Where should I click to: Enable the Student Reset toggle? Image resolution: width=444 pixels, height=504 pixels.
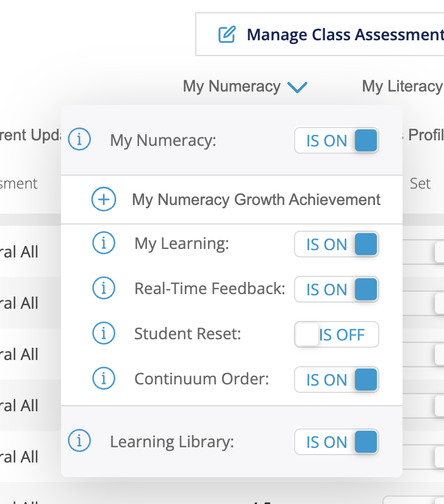[x=337, y=334]
